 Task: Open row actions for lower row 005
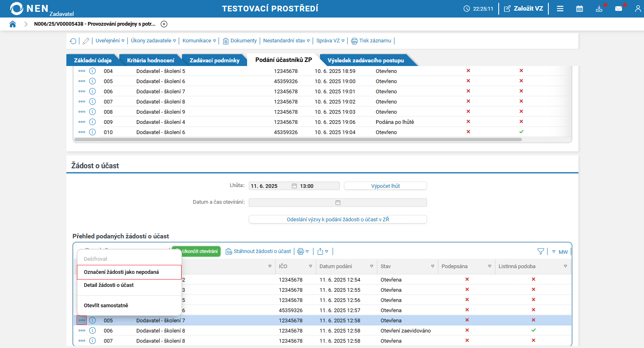[x=82, y=320]
